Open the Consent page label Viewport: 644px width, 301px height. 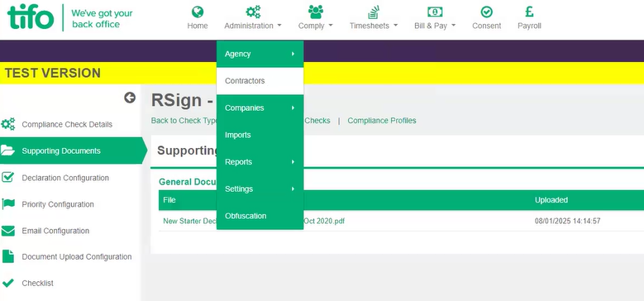[x=487, y=26]
